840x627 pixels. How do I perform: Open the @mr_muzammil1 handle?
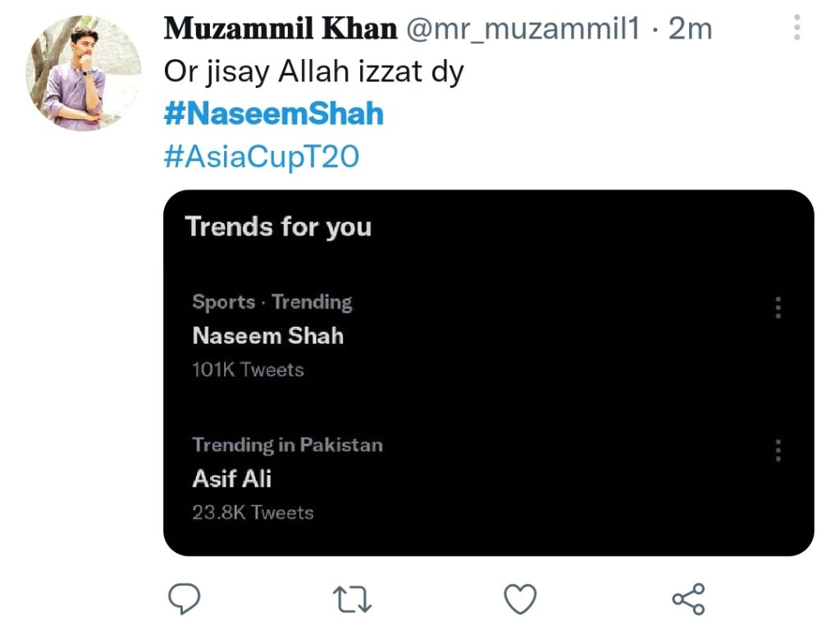(x=523, y=30)
